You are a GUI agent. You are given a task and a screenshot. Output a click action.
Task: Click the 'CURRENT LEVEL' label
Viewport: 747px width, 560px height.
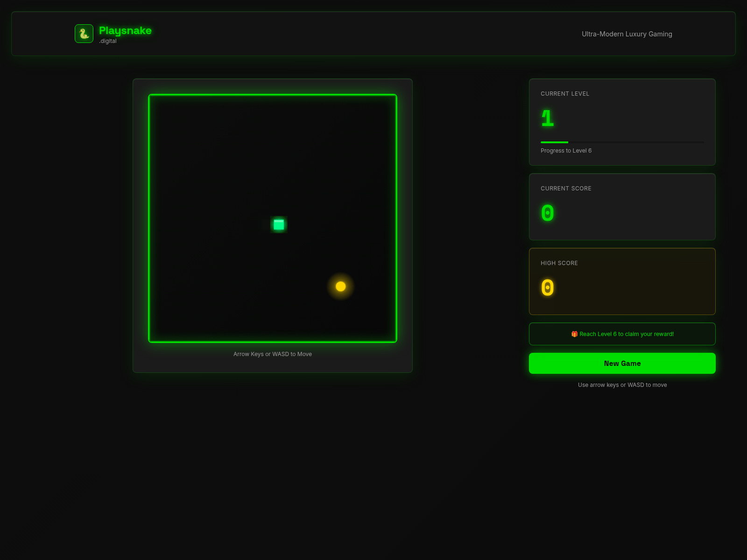(x=565, y=94)
